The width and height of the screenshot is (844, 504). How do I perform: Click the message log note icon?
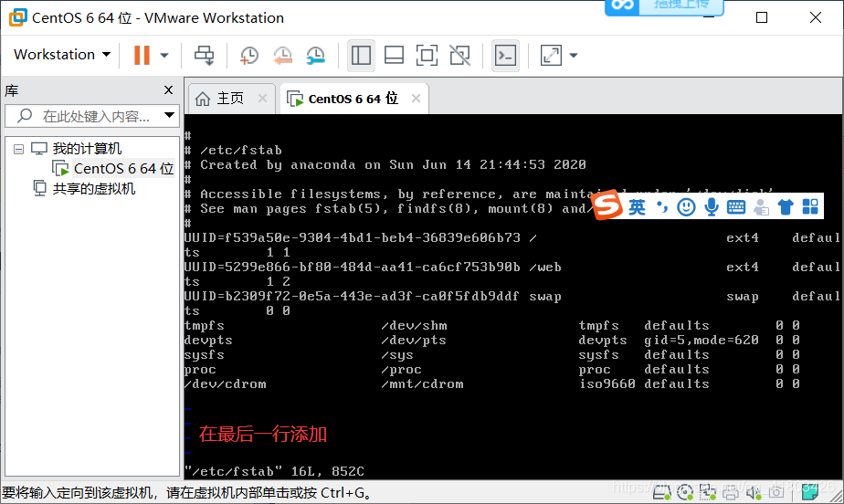click(810, 490)
